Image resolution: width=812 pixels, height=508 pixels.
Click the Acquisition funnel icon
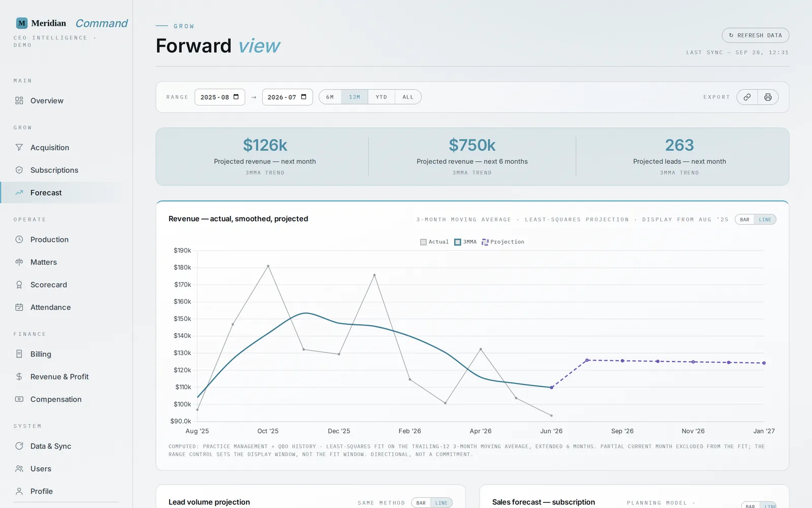19,147
